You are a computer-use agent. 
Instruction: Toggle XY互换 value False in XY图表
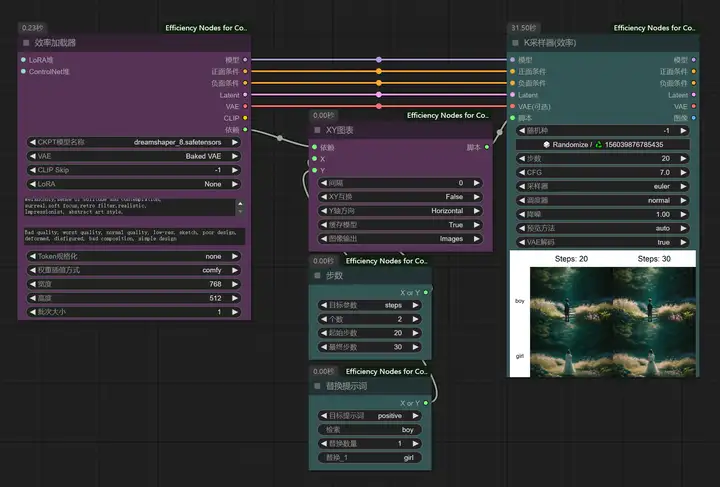point(400,197)
